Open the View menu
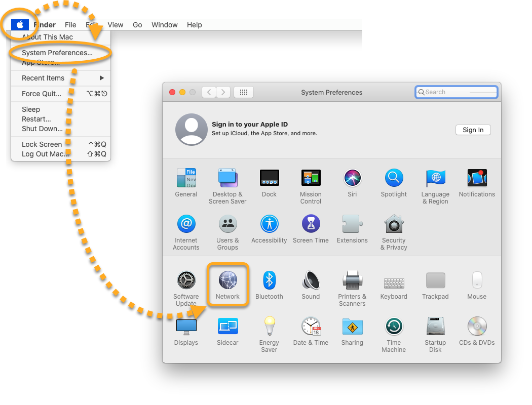The height and width of the screenshot is (405, 532). tap(116, 25)
